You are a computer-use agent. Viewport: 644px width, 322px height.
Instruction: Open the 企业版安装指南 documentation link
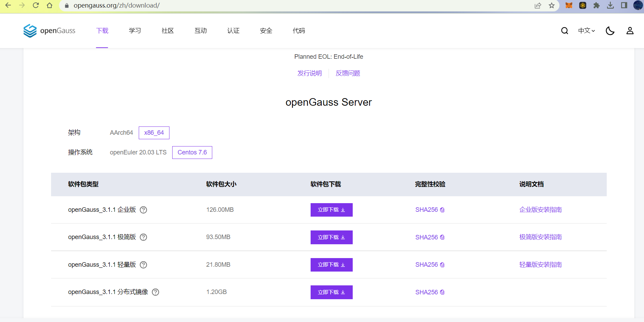[540, 210]
